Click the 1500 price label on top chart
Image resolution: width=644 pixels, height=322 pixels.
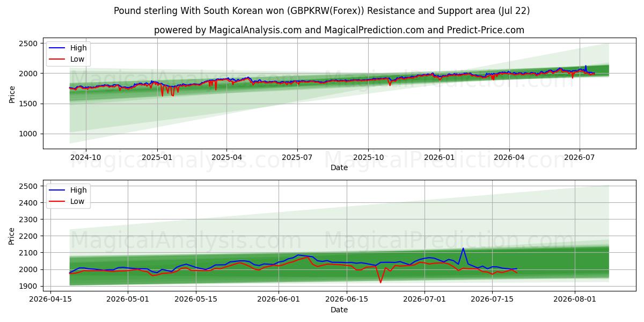tap(29, 104)
